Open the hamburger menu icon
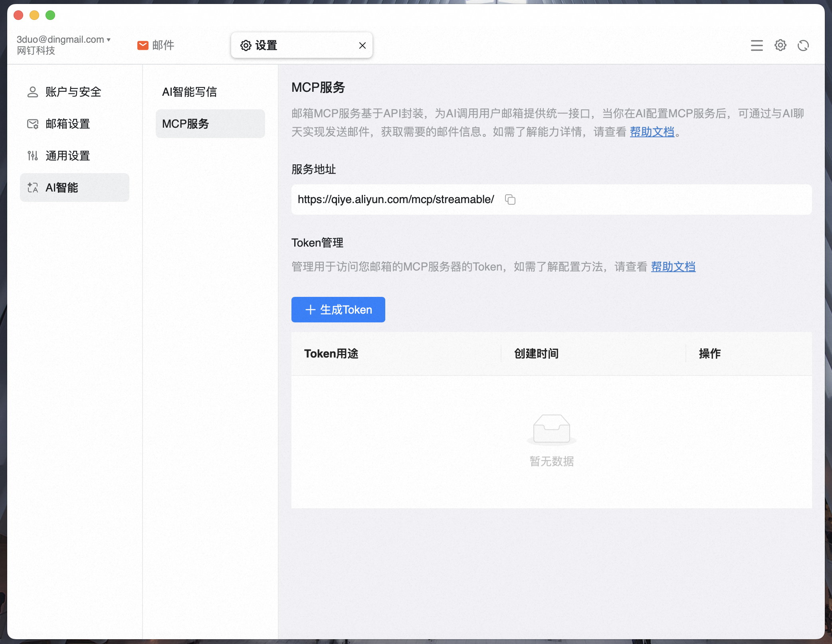 (x=757, y=45)
